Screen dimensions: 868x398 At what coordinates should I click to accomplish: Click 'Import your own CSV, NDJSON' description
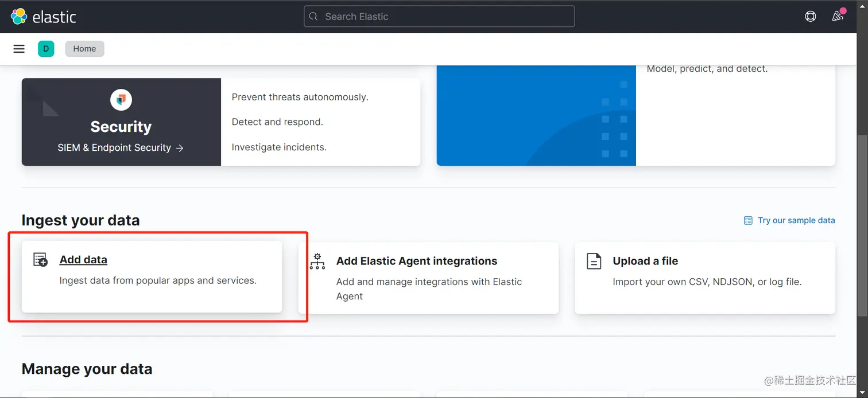tap(707, 282)
